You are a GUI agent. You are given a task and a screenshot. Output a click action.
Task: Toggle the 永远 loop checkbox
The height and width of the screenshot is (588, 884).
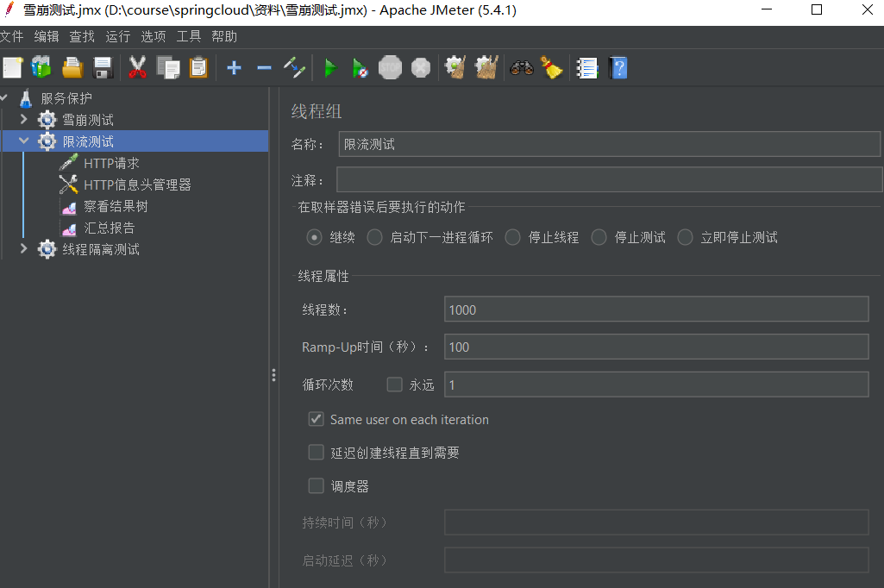coord(395,385)
